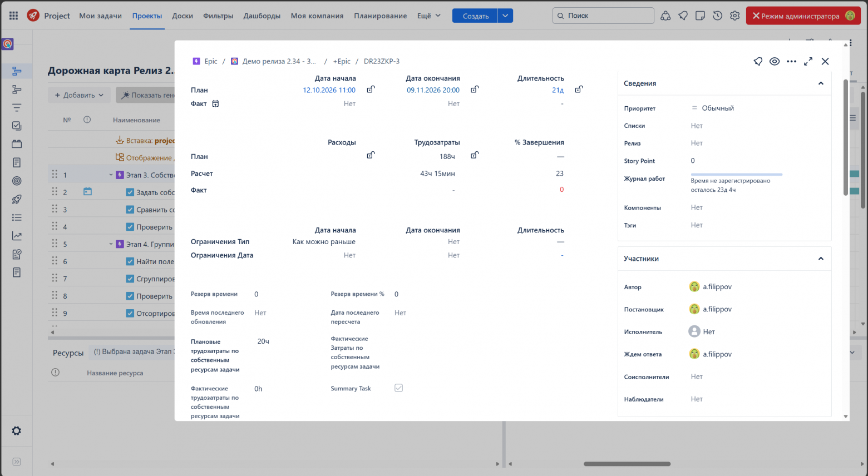Image resolution: width=868 pixels, height=476 pixels.
Task: Click lock icon next to duration 21д
Action: (x=579, y=89)
